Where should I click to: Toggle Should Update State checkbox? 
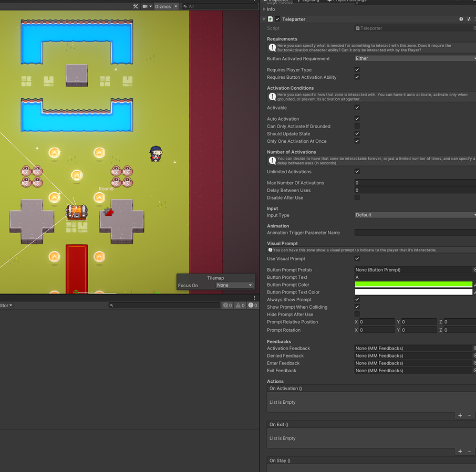(x=357, y=133)
